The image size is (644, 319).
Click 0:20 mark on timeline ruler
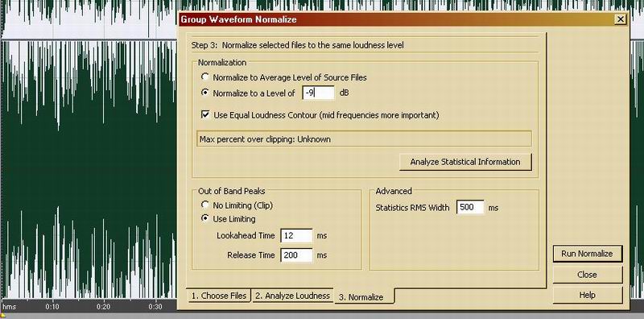(x=104, y=307)
